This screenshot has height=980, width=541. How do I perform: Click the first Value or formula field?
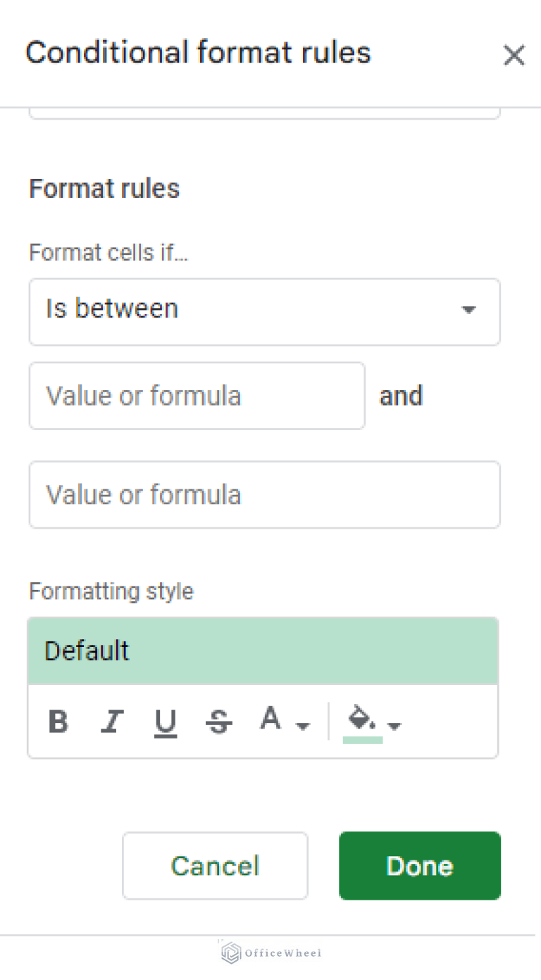[x=197, y=396]
